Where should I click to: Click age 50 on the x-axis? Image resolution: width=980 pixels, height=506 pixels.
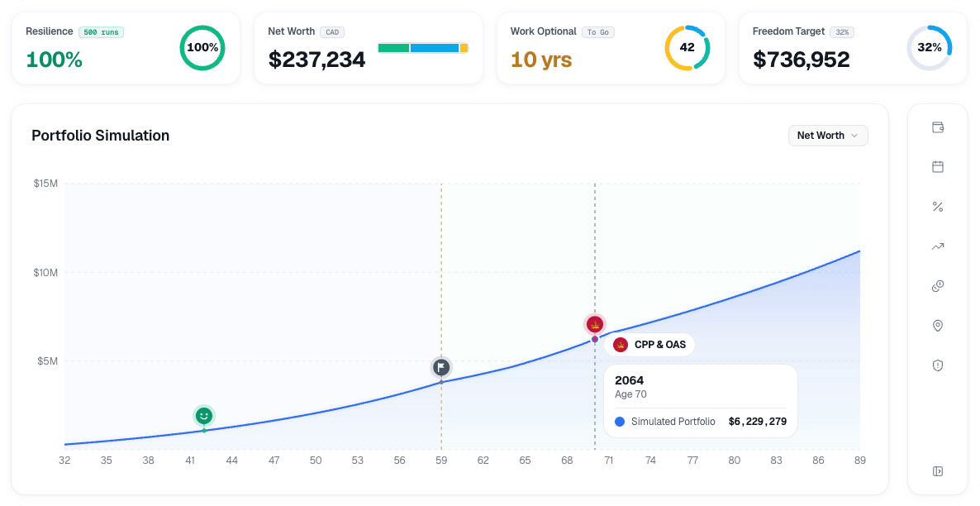coord(316,461)
